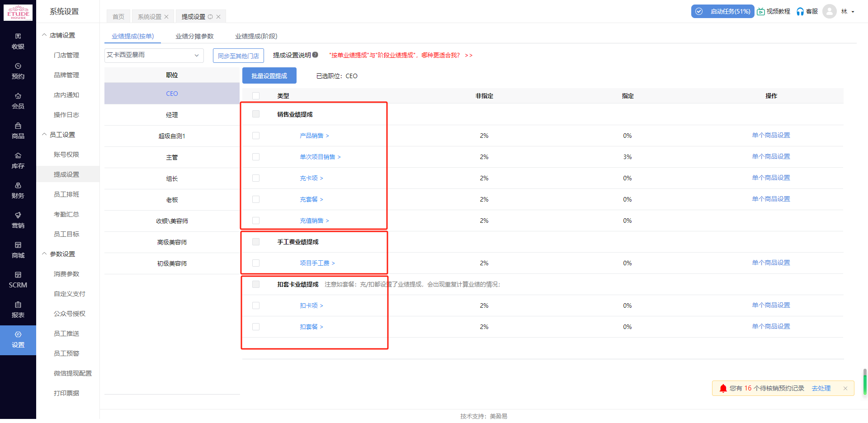Switch to the 业绩分摊参数 tab
The width and height of the screenshot is (868, 423).
click(194, 36)
